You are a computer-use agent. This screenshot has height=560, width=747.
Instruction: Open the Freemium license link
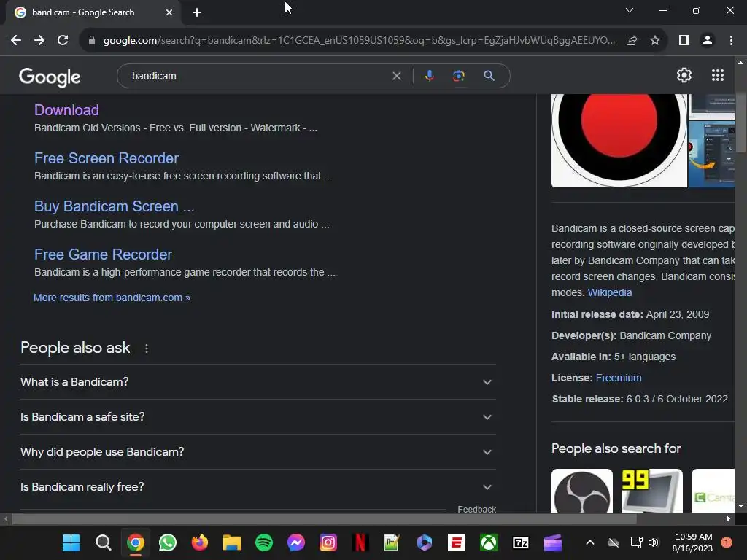[x=619, y=378]
